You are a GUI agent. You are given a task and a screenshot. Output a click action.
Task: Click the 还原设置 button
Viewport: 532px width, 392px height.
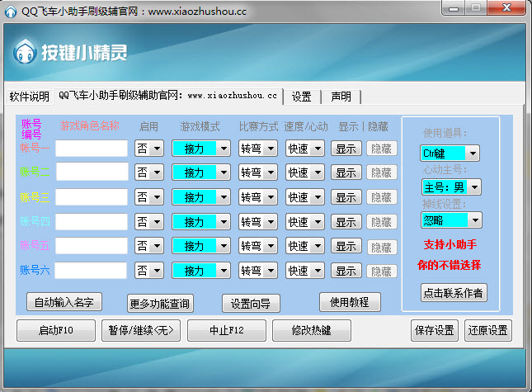(x=488, y=330)
